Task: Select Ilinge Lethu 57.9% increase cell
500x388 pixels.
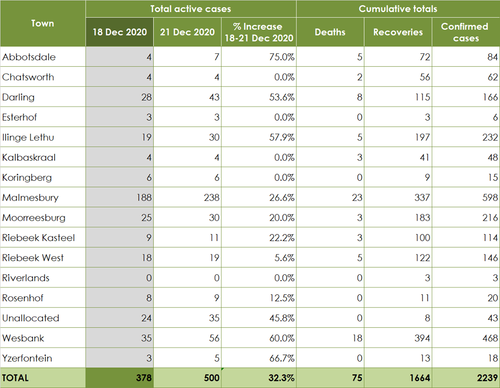Action: [x=259, y=137]
